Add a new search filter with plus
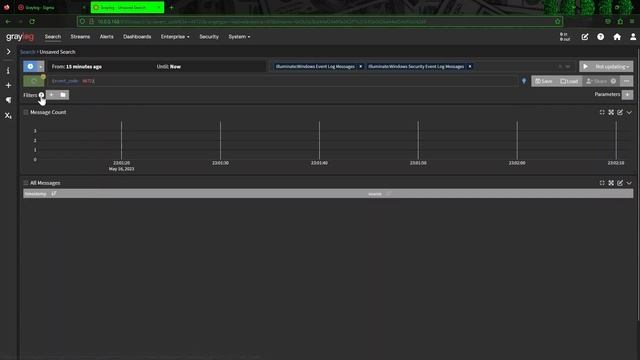The width and height of the screenshot is (640, 360). (x=51, y=95)
